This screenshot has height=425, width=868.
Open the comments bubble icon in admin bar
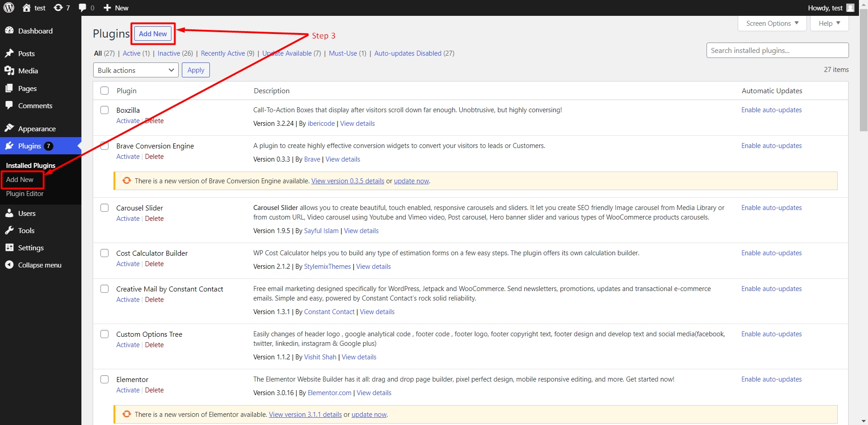[x=82, y=8]
